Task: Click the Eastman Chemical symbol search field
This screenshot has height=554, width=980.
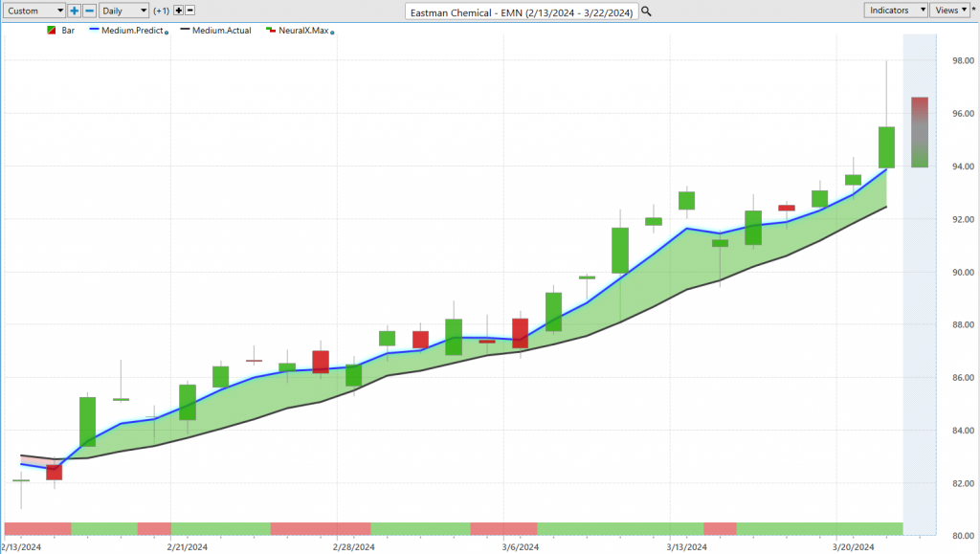Action: tap(522, 11)
